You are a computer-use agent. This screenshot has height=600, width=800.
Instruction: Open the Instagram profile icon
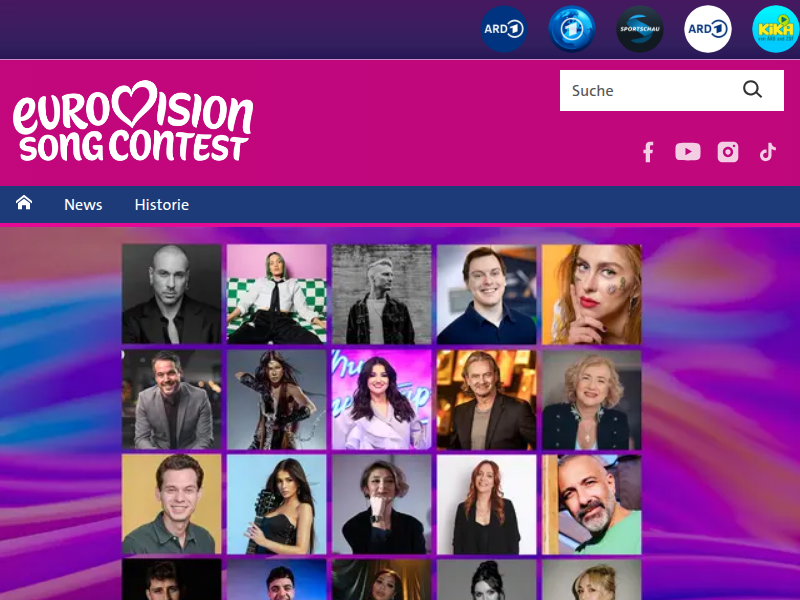pos(728,152)
